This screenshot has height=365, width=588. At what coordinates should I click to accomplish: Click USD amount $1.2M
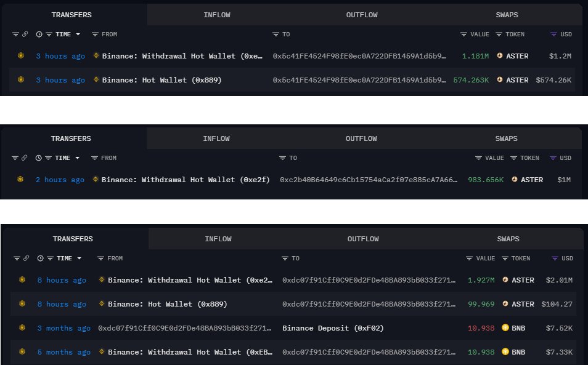pos(560,56)
